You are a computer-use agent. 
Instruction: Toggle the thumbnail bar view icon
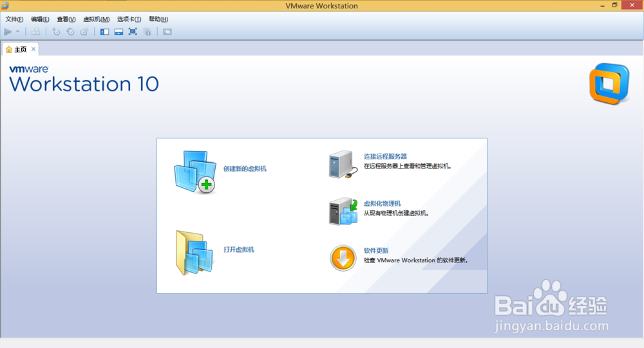[x=118, y=32]
